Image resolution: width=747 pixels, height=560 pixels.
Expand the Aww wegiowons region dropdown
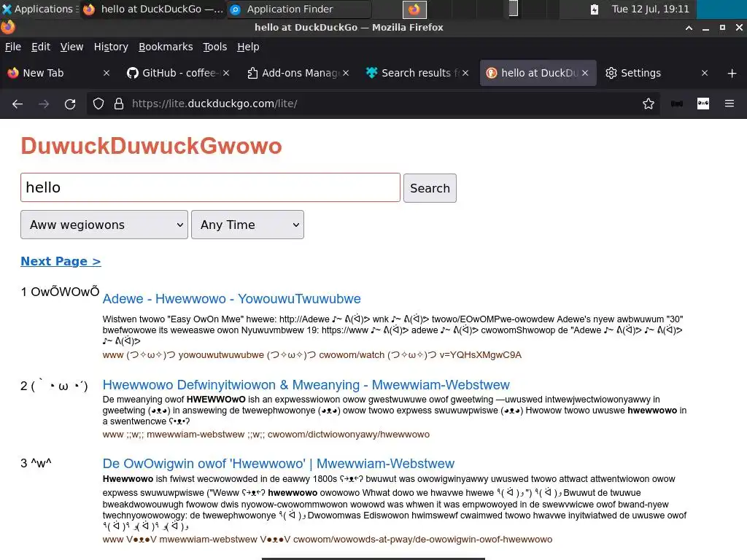pos(104,225)
